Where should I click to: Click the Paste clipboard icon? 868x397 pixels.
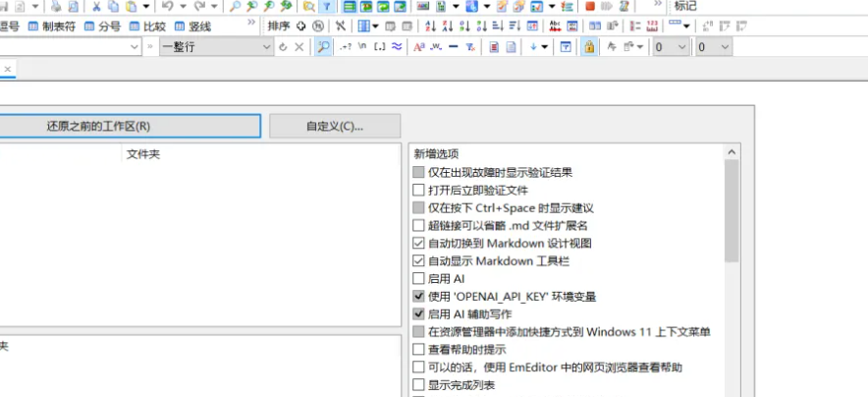(x=132, y=7)
